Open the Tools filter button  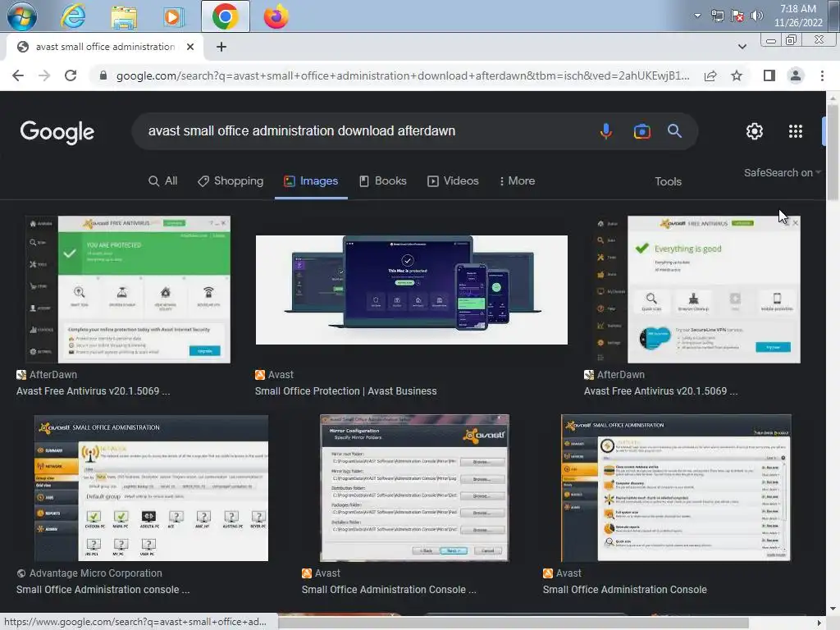(668, 181)
